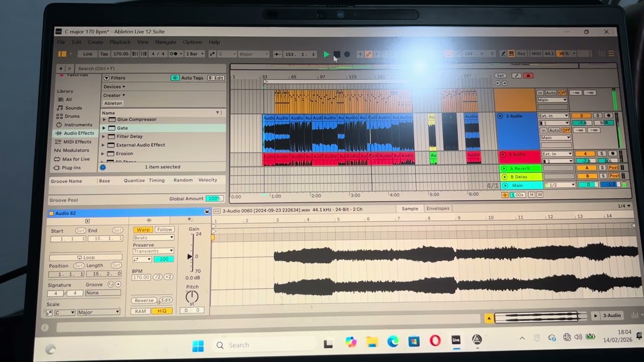Jump to next locator arrow
644x362 pixels.
pos(504,83)
